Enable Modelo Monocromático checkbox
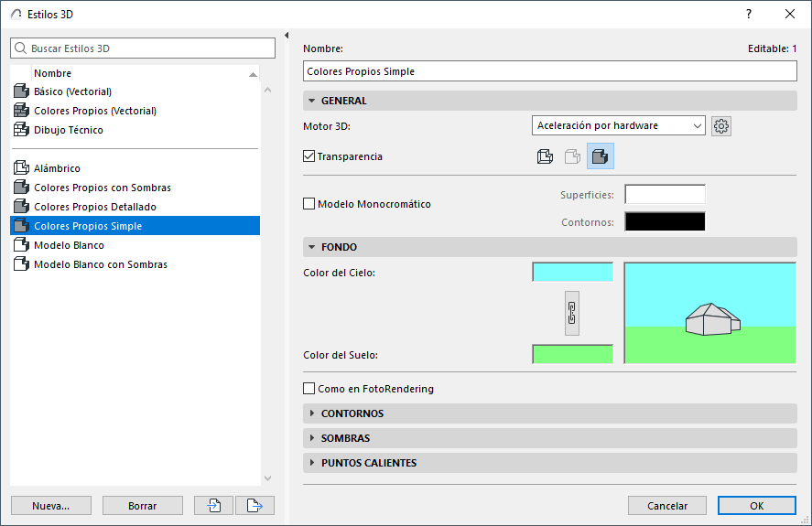The image size is (812, 526). 309,203
